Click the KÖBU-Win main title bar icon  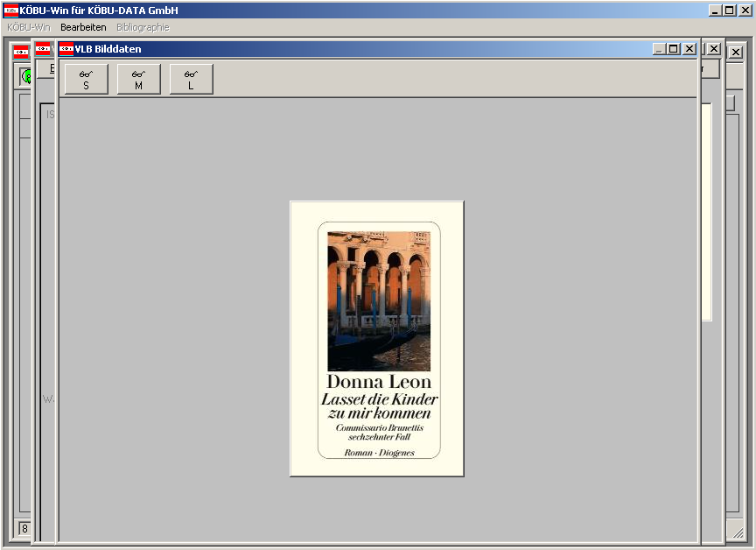(11, 11)
